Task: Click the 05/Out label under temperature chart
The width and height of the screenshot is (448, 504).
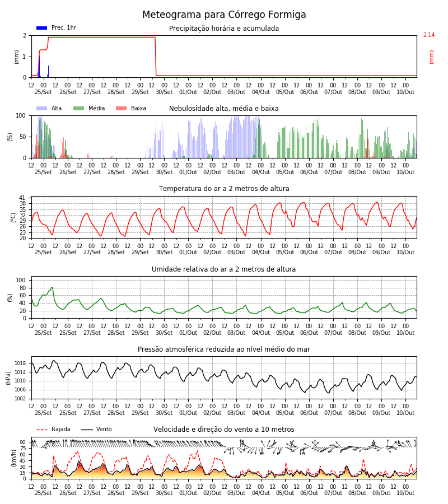Action: [x=285, y=253]
